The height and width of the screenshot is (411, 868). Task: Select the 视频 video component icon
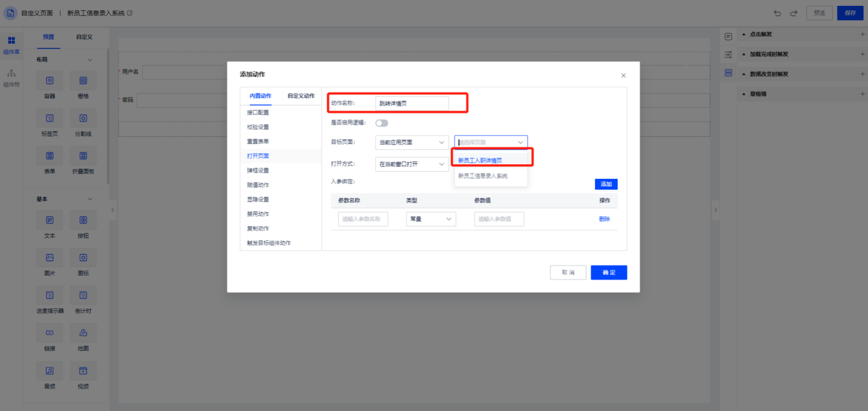coord(83,371)
